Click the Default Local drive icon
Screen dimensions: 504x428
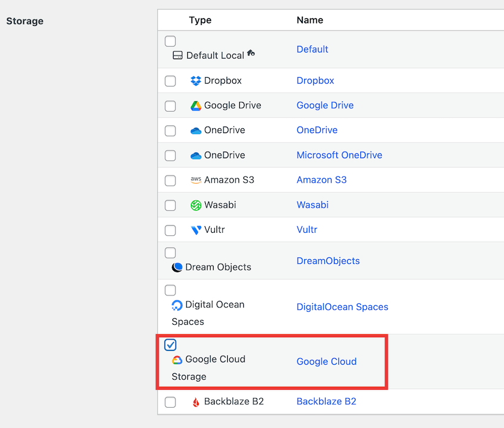pyautogui.click(x=177, y=56)
